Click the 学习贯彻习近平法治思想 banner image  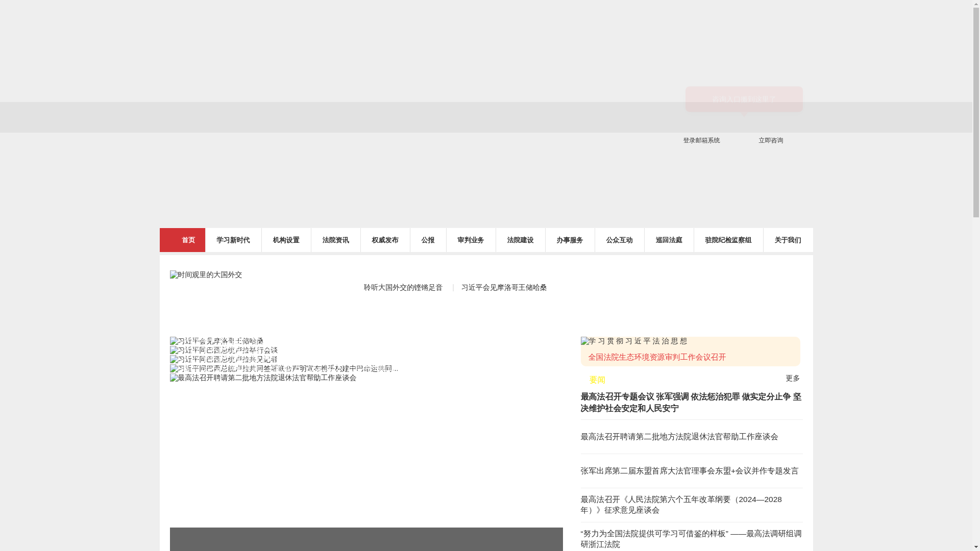[x=634, y=341]
